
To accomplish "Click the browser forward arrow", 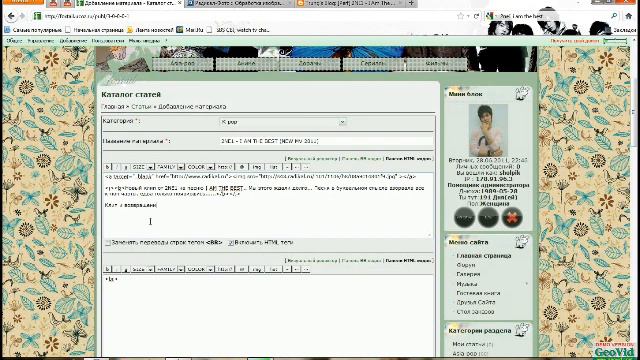I will 22,16.
